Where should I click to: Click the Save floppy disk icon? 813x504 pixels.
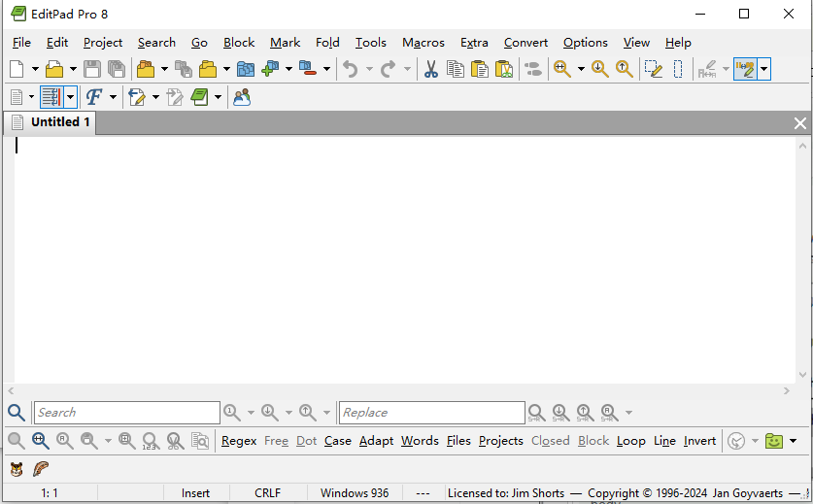pos(92,69)
